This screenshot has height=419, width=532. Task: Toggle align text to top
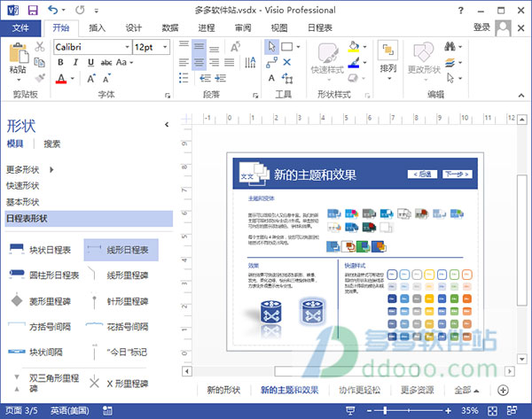184,46
